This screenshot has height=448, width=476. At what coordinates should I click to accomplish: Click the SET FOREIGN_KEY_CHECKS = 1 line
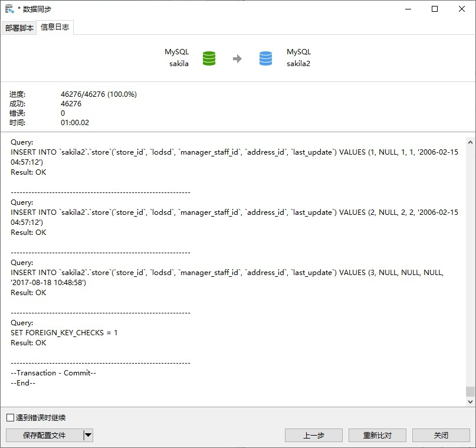pos(64,333)
